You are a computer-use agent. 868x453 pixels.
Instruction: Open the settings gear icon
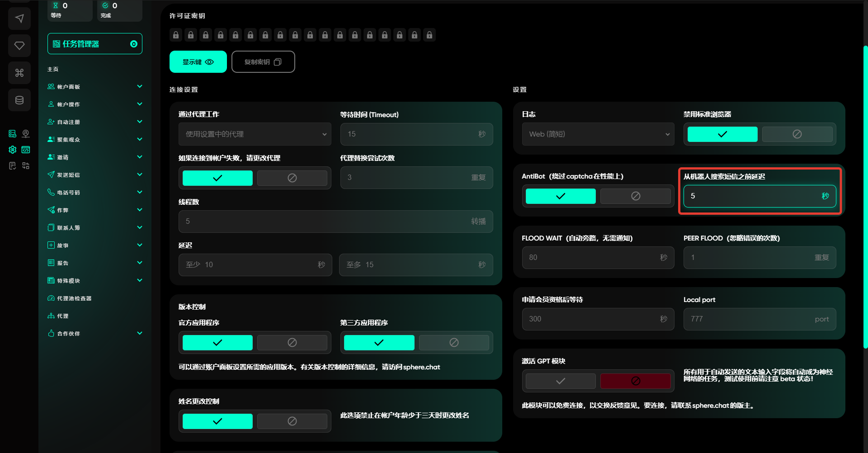(13, 150)
